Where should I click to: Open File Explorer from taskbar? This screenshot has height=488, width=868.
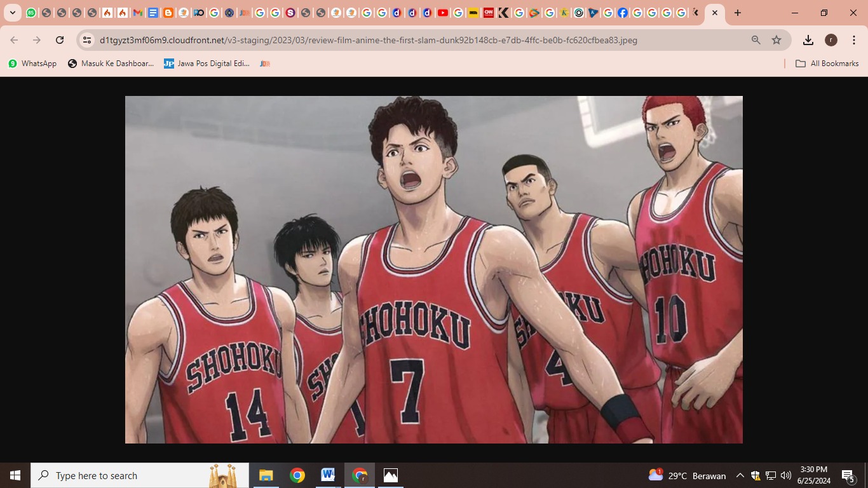coord(266,475)
